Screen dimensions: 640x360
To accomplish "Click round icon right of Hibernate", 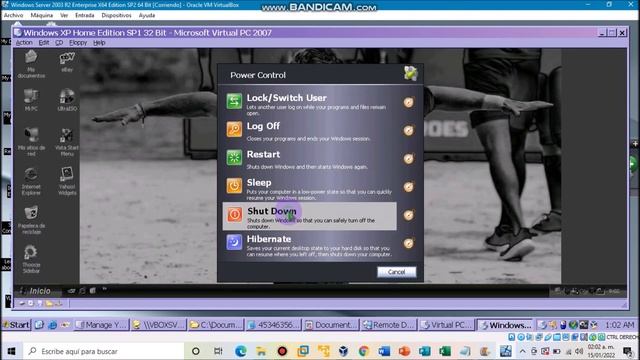I will point(409,243).
